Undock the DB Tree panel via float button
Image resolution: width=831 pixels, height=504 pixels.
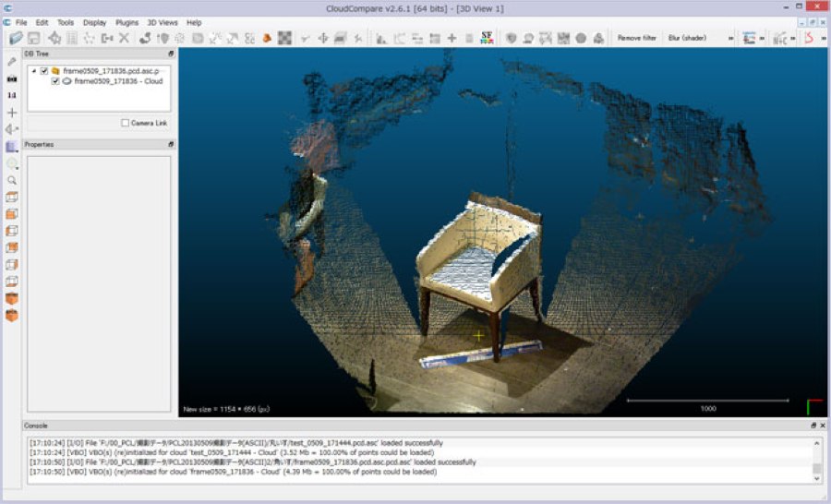171,54
